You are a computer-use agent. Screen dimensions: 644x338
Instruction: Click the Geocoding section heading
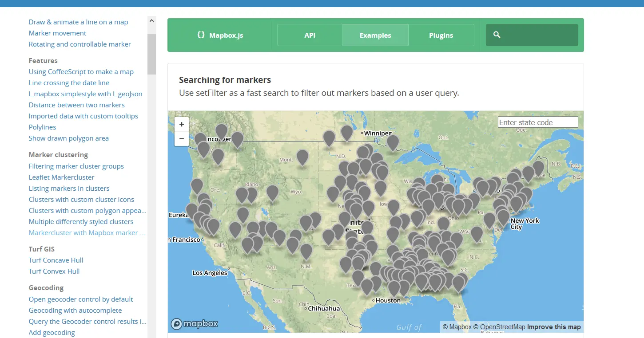[46, 287]
